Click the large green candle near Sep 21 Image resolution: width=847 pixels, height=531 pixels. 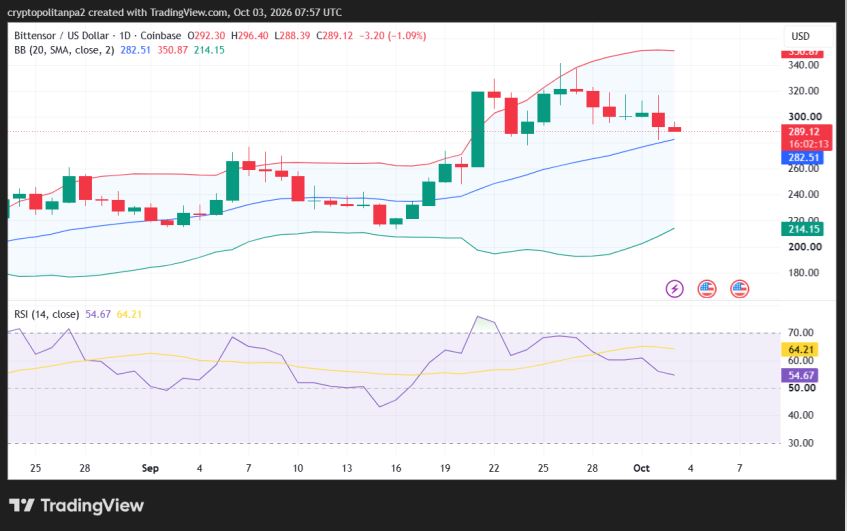(478, 129)
